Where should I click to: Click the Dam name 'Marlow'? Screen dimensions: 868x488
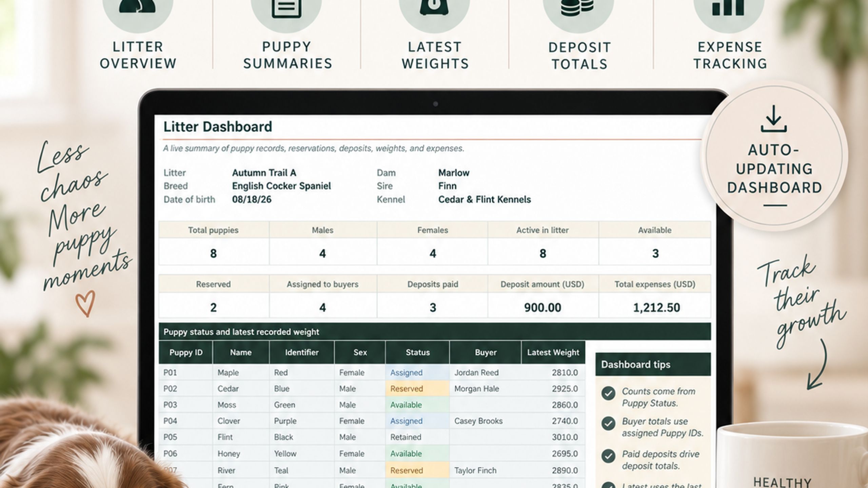pos(454,173)
